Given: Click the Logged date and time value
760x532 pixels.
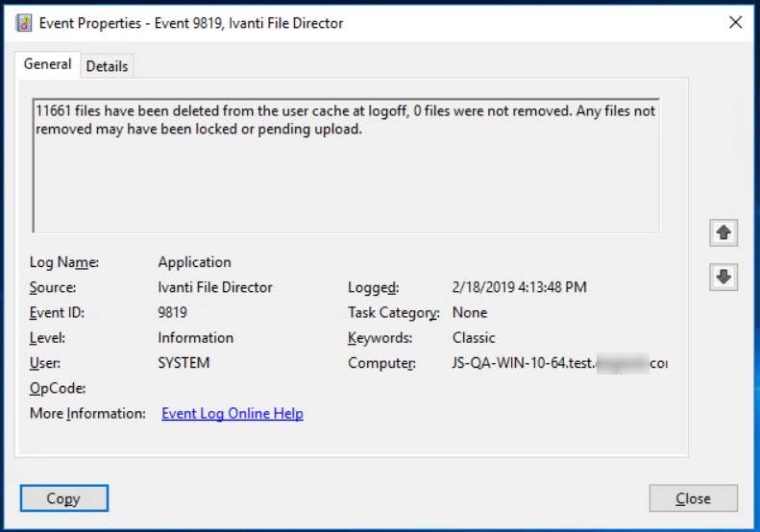Looking at the screenshot, I should click(519, 287).
